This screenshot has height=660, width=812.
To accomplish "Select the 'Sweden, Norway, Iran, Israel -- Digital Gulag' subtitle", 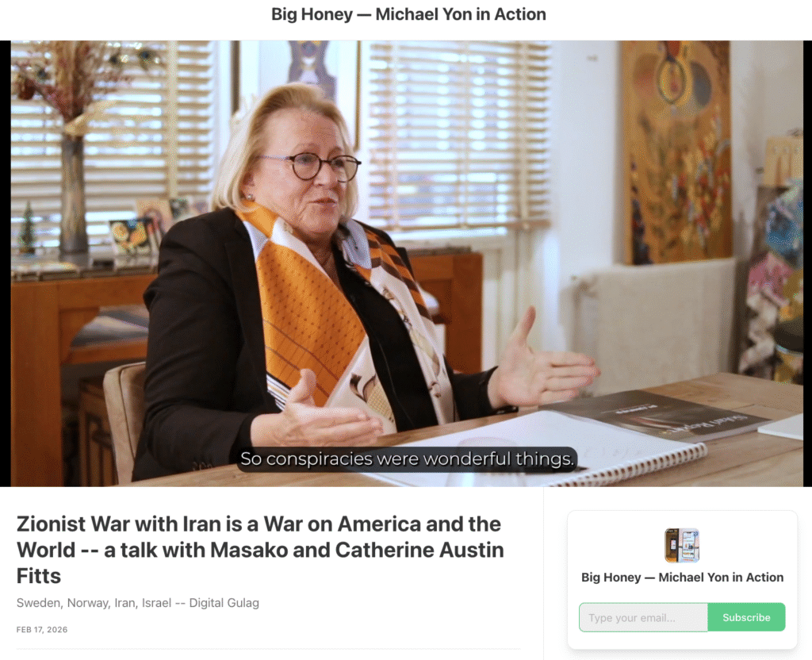I will point(138,603).
